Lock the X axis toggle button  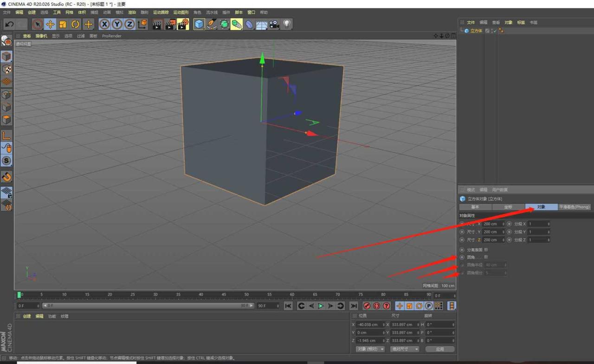(105, 24)
